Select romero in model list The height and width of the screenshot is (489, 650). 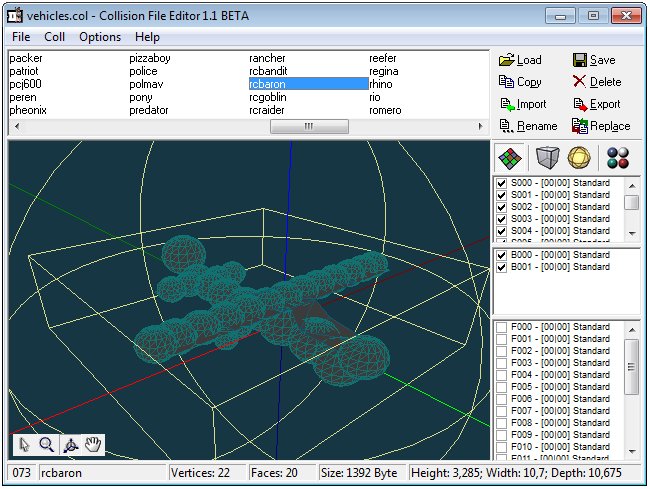coord(385,110)
